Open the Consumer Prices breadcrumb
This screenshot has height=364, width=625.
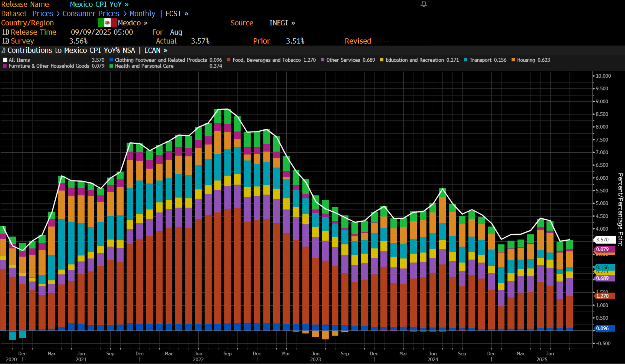90,14
